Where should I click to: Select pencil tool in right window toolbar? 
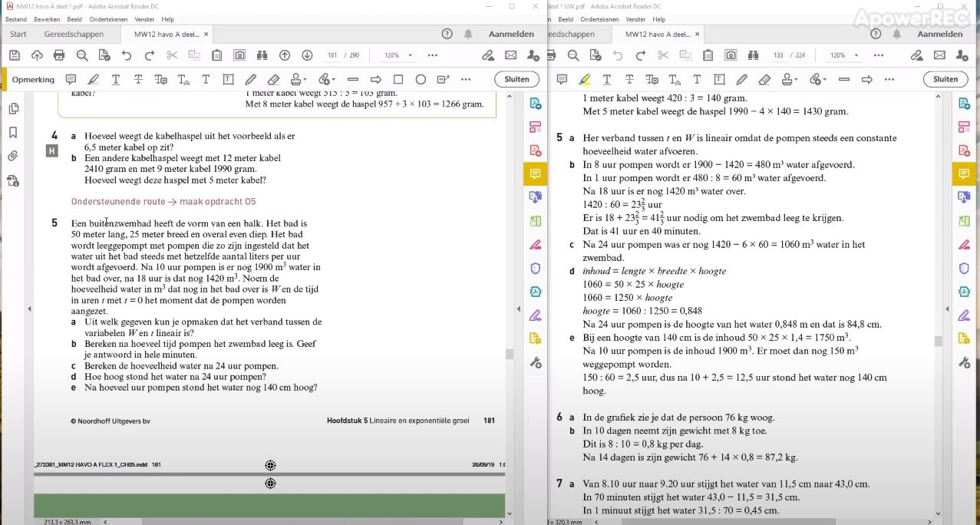741,79
